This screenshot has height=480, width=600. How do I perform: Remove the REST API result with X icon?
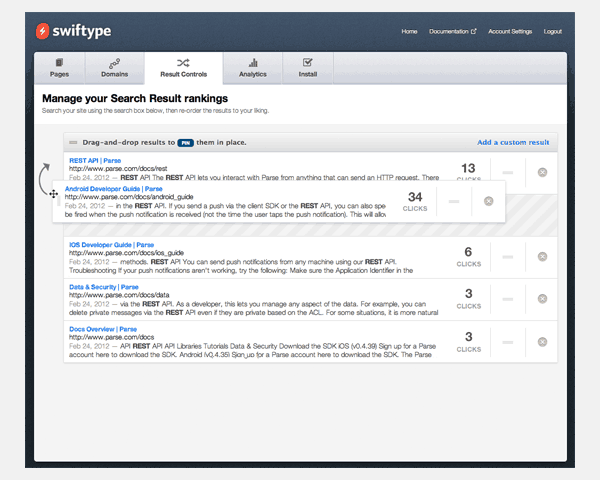(542, 172)
